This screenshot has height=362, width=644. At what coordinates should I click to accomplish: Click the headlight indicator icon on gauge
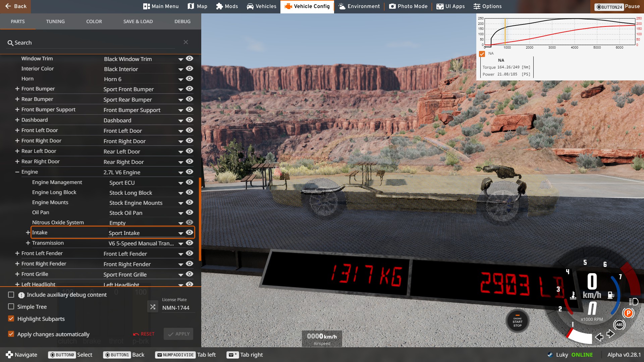633,302
